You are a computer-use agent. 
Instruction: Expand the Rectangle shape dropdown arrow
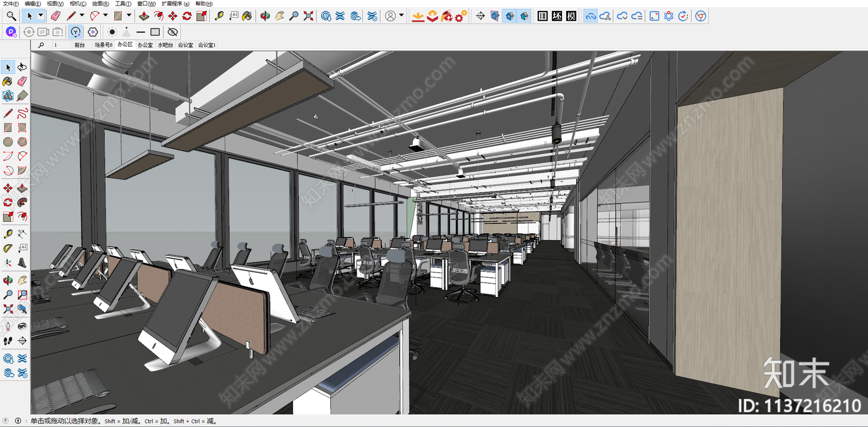click(129, 16)
